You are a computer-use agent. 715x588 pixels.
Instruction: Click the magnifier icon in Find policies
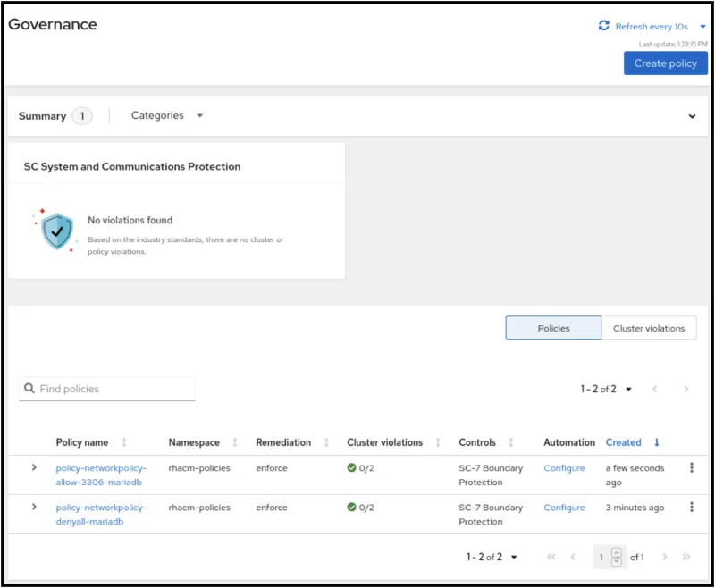(x=29, y=389)
